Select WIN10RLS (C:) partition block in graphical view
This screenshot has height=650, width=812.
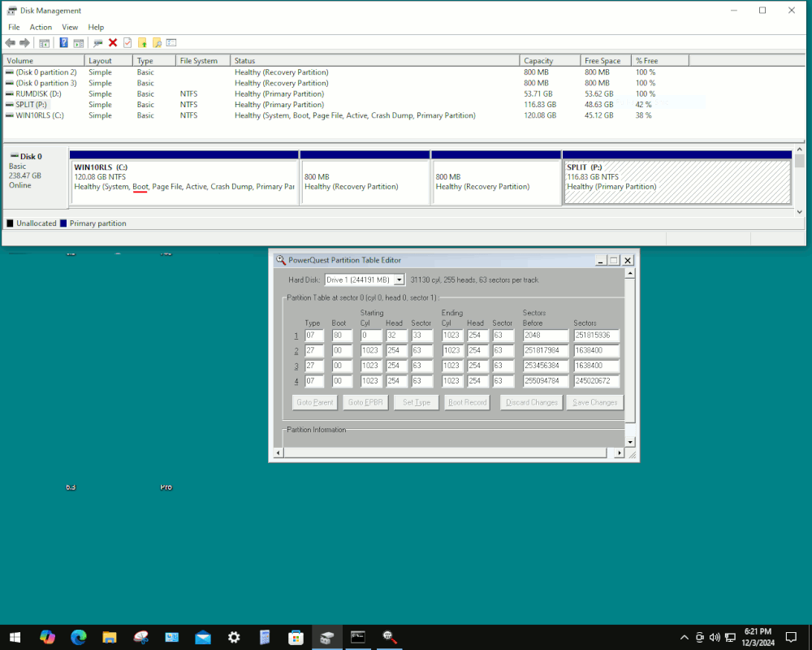tap(184, 178)
